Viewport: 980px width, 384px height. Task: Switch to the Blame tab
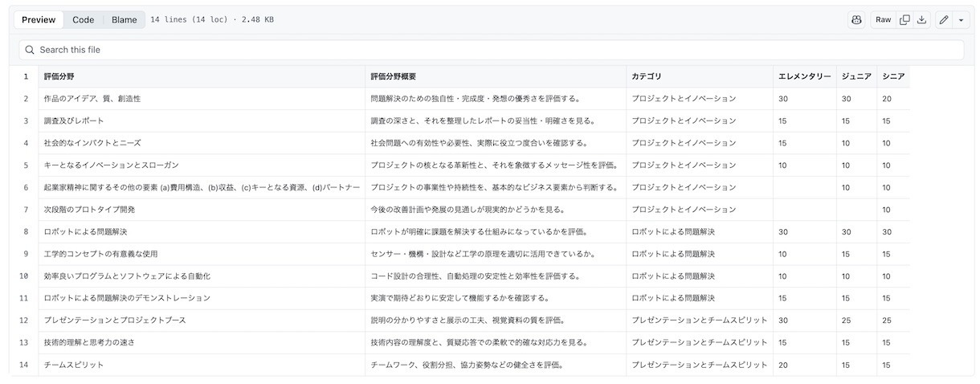[x=125, y=20]
